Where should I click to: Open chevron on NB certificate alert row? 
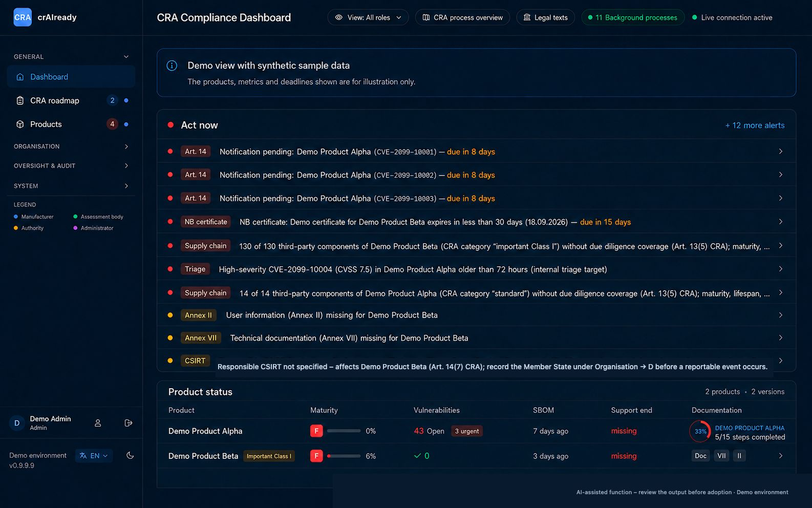click(x=780, y=222)
